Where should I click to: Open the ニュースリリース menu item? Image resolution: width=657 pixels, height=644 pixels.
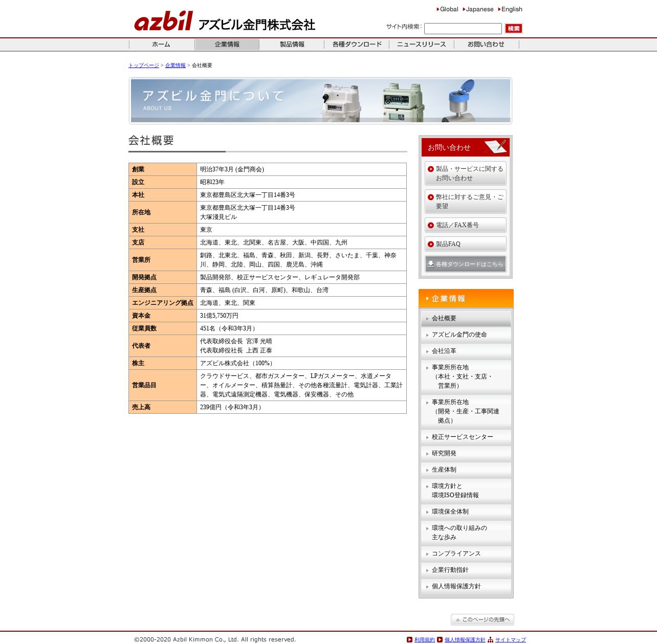coord(421,45)
